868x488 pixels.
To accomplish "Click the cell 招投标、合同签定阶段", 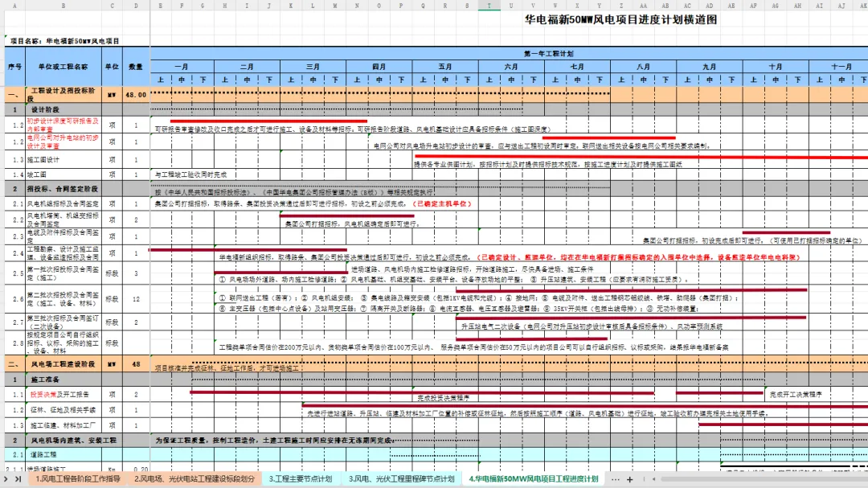I will pos(63,189).
